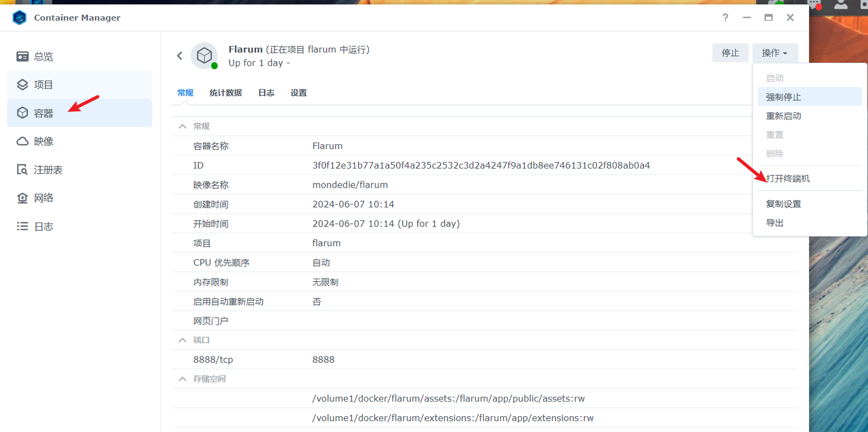
Task: Collapse the 存储空间 section
Action: [x=183, y=379]
